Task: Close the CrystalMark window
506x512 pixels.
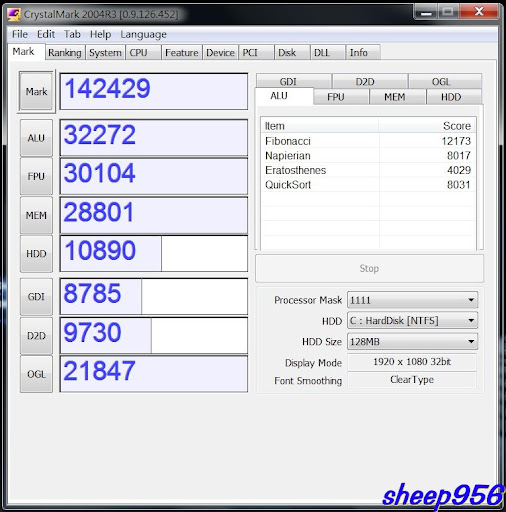Action: point(479,12)
